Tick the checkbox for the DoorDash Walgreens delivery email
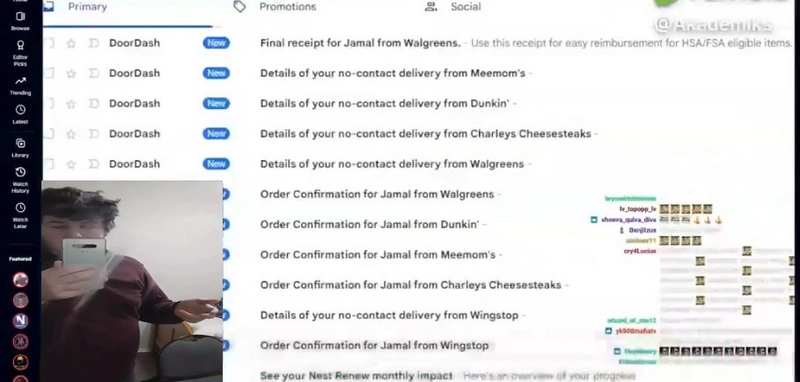This screenshot has height=382, width=800. tap(49, 164)
